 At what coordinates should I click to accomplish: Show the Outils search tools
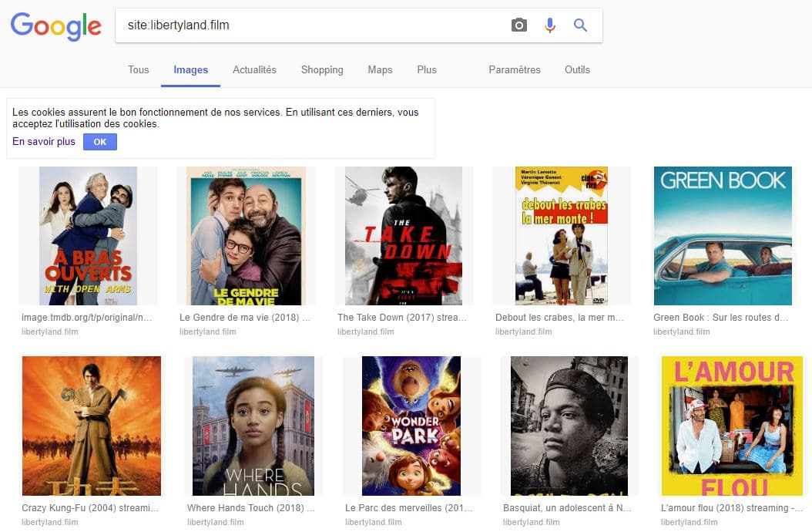(577, 69)
